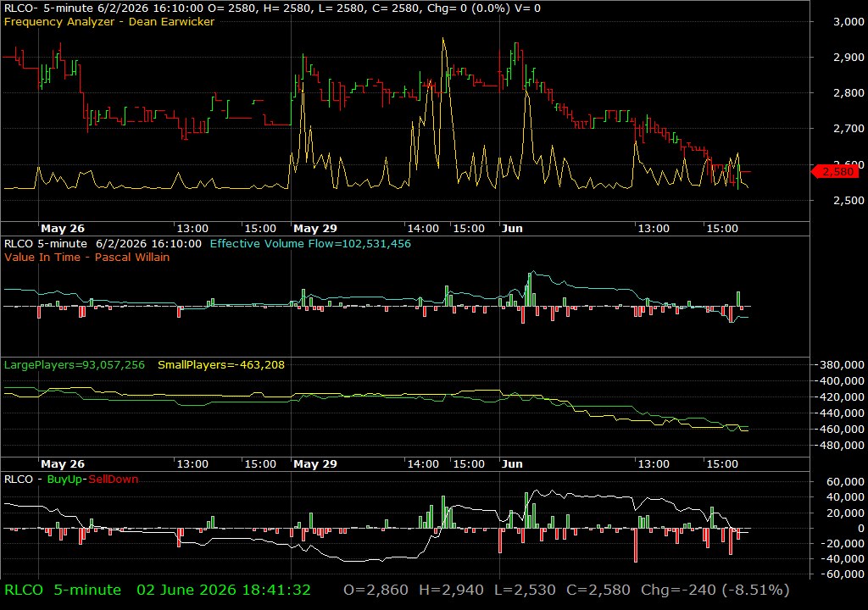Click the 2,800 price axis label

click(849, 93)
